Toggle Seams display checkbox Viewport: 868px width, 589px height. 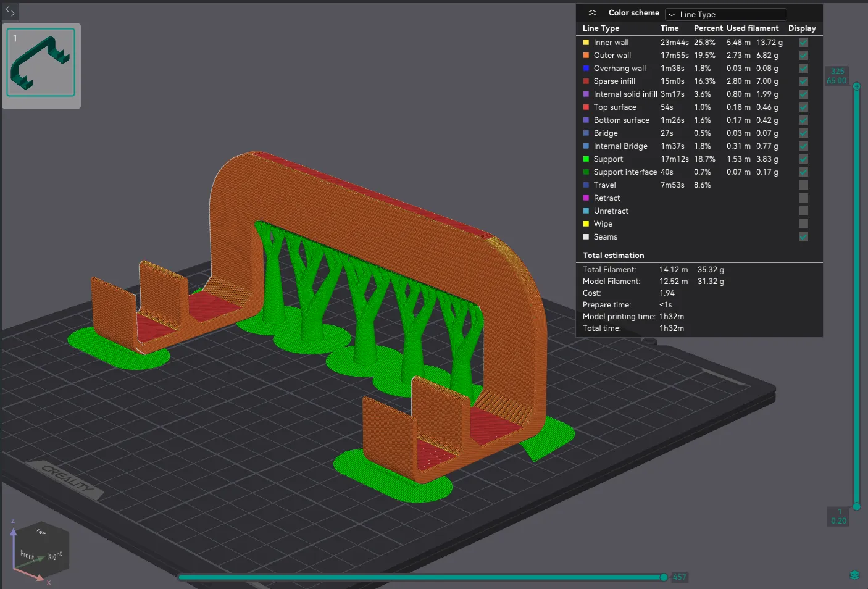(803, 237)
